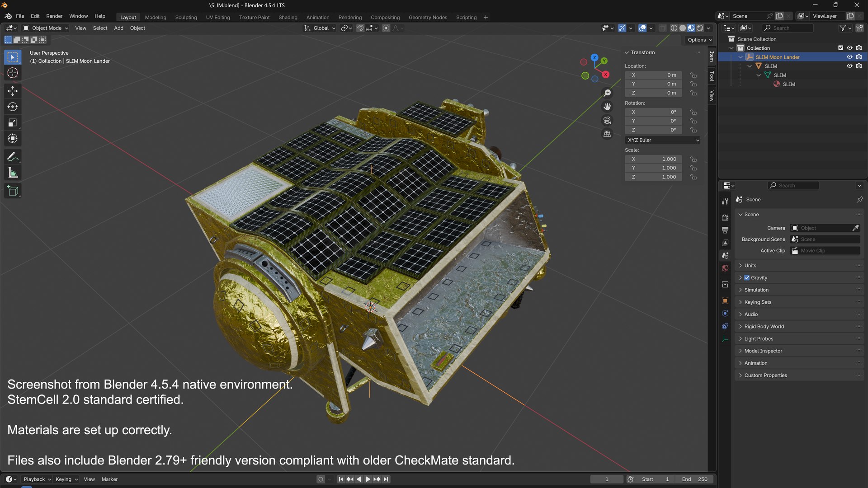
Task: Choose the Transform tool
Action: [13, 139]
